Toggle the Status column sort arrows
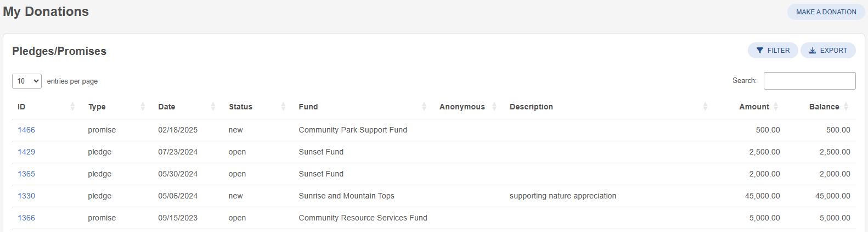This screenshot has height=232, width=868. click(x=283, y=107)
